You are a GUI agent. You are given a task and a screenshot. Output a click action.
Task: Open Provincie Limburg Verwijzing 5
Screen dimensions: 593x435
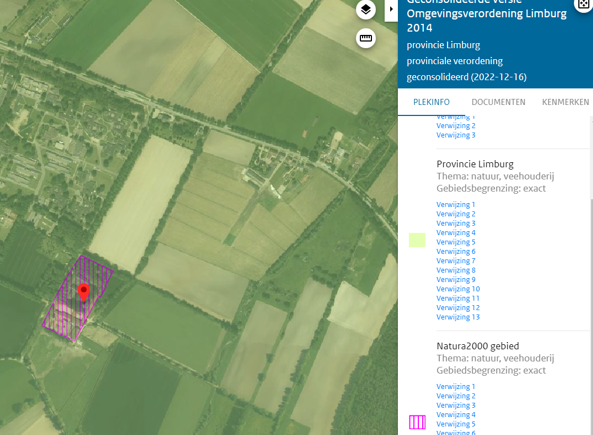[x=456, y=242]
